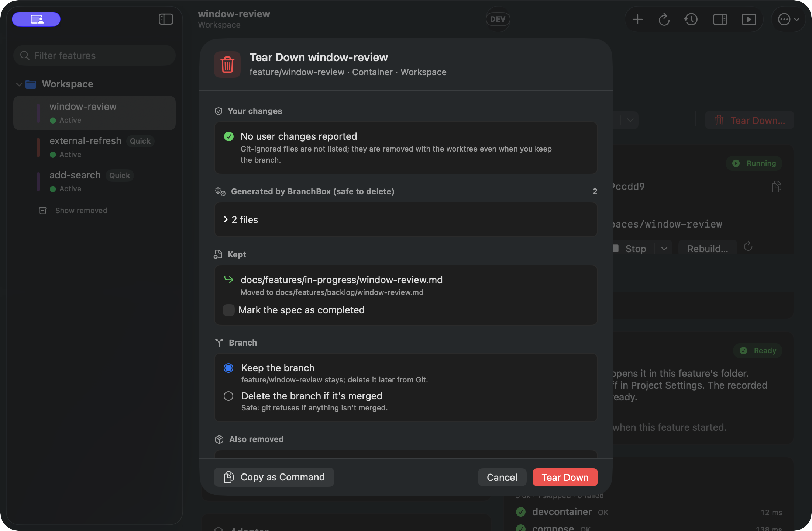Select Keep the branch radio option
This screenshot has width=812, height=531.
tap(228, 368)
